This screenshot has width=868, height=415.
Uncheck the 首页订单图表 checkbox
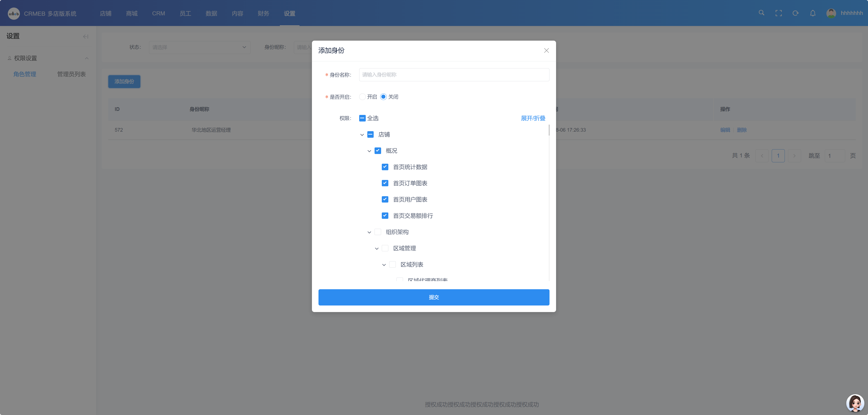pyautogui.click(x=385, y=183)
